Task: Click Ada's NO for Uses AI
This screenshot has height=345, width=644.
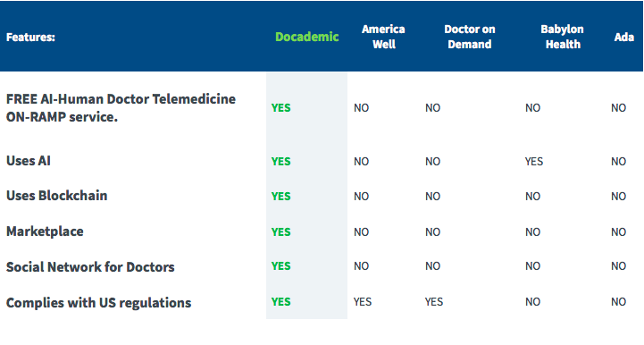Action: click(x=618, y=161)
